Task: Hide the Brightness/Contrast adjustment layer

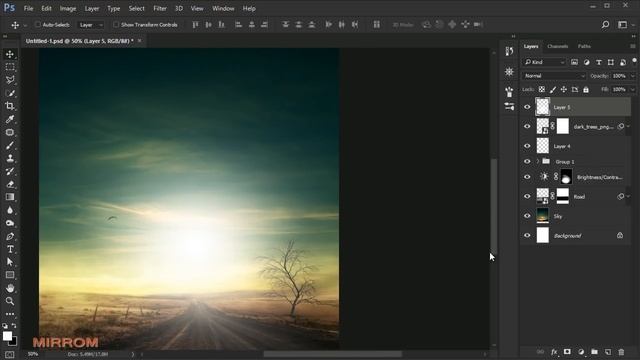Action: coord(527,177)
